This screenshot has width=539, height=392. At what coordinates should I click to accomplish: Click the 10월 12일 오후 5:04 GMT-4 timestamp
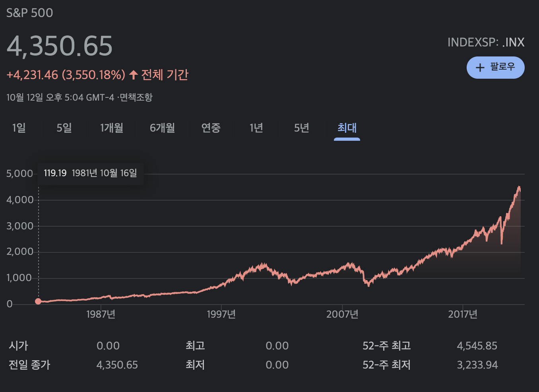tap(60, 97)
